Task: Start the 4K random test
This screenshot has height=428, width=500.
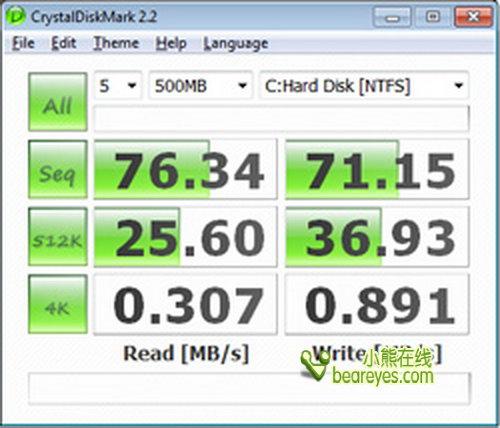Action: tap(58, 304)
